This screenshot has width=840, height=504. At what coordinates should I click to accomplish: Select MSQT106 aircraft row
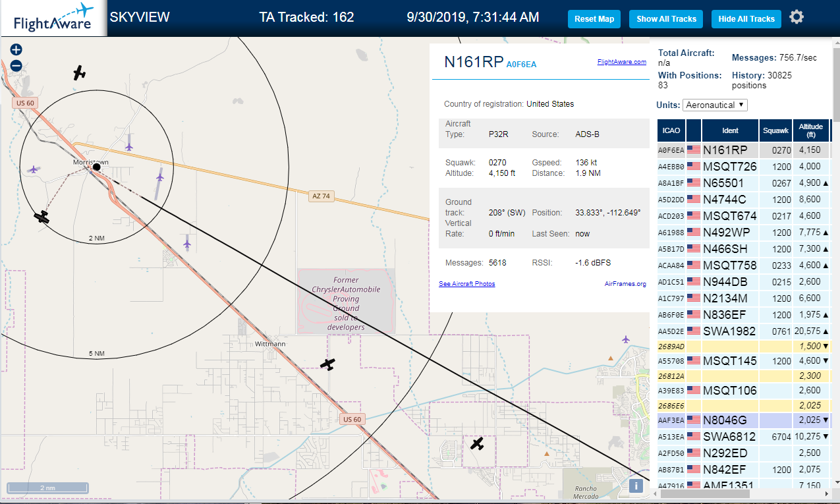coord(744,391)
